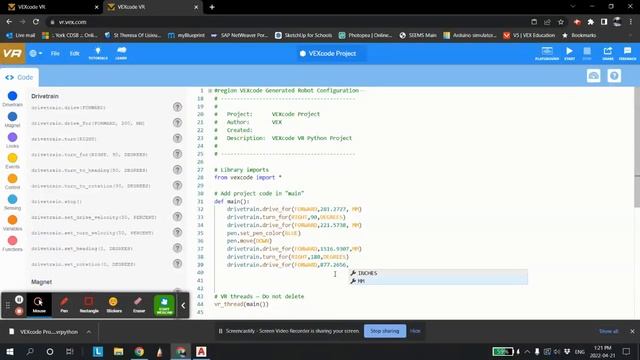Collapse the region fold on line 1
Screen dimensions: 640x360
[210, 91]
